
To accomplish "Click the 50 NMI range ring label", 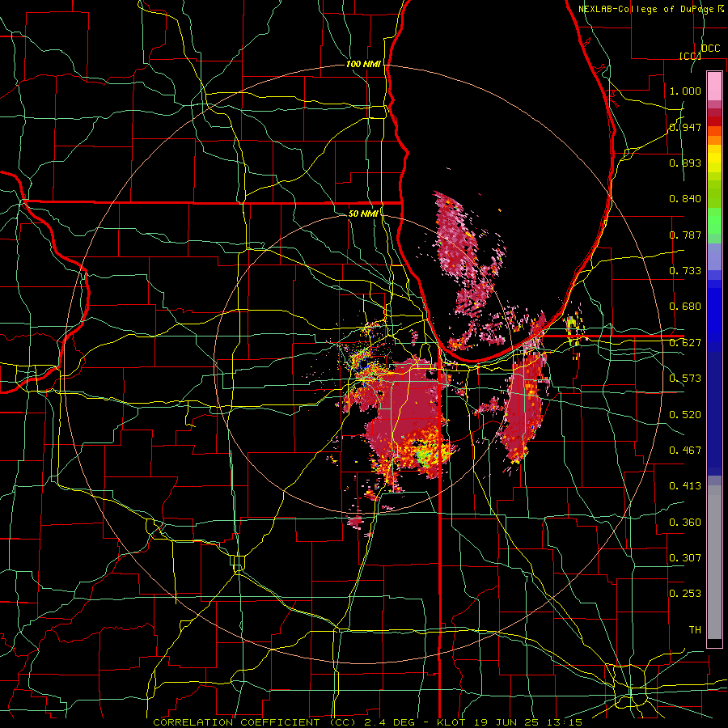I will [363, 214].
